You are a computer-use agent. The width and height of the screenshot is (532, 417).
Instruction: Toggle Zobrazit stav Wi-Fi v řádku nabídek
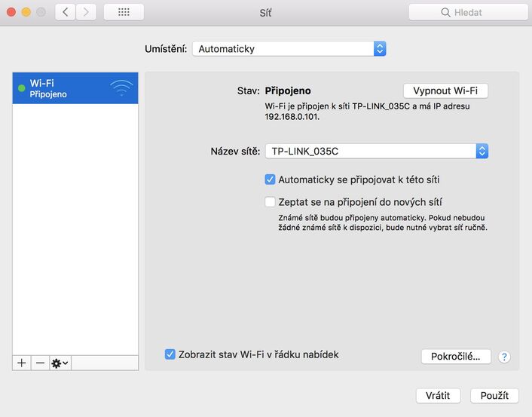click(170, 354)
